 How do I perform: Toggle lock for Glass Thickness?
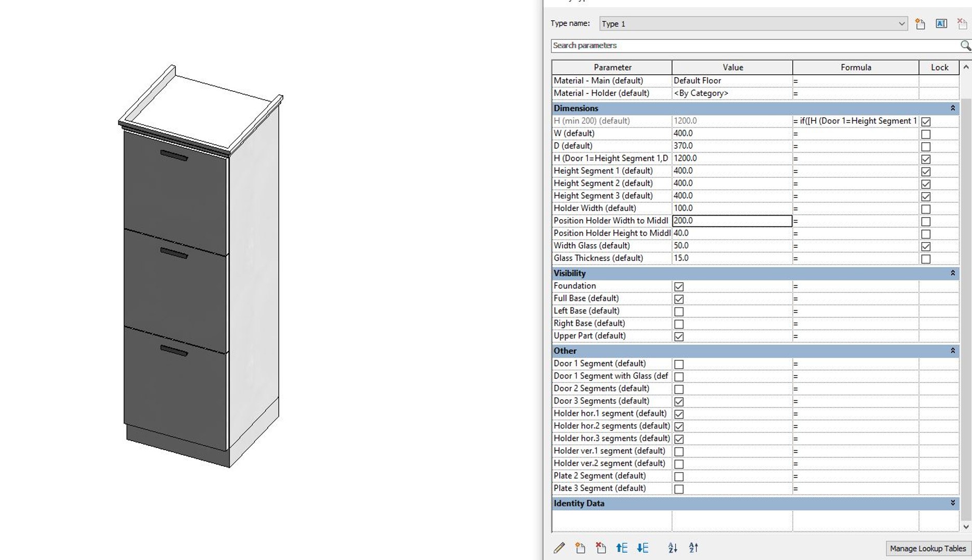[x=926, y=259]
